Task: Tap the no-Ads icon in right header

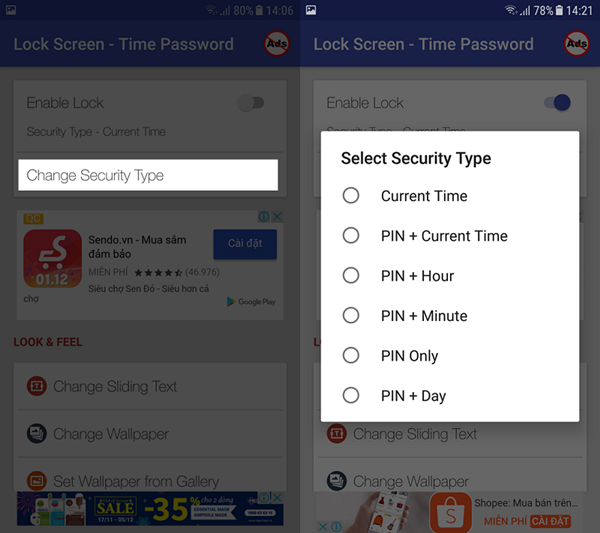Action: (577, 44)
